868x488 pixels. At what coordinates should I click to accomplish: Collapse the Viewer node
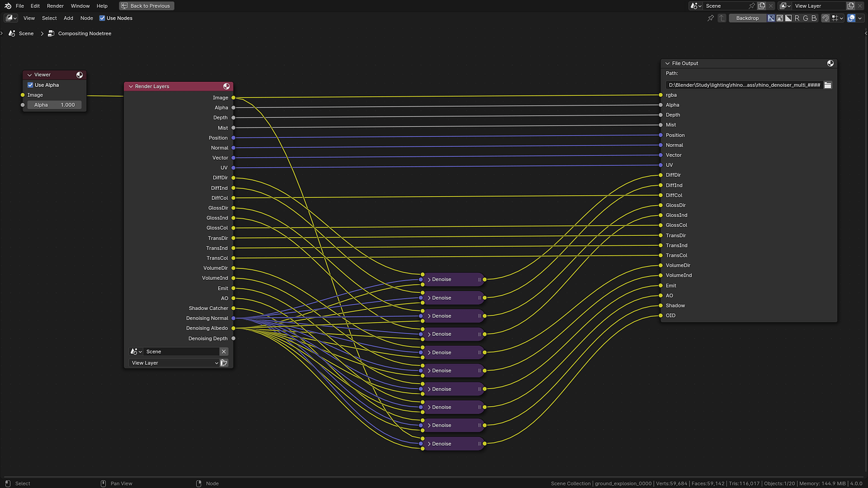(x=30, y=75)
